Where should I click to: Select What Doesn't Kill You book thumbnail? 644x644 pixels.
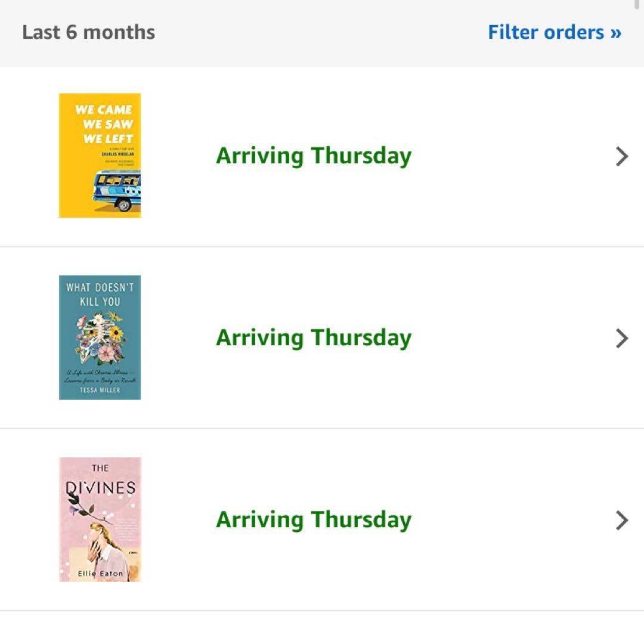(100, 338)
